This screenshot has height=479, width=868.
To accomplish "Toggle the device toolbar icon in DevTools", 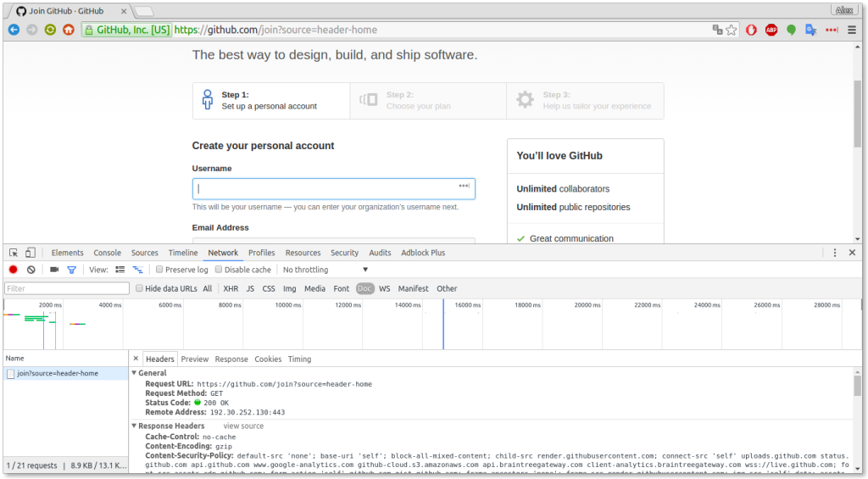I will 31,253.
